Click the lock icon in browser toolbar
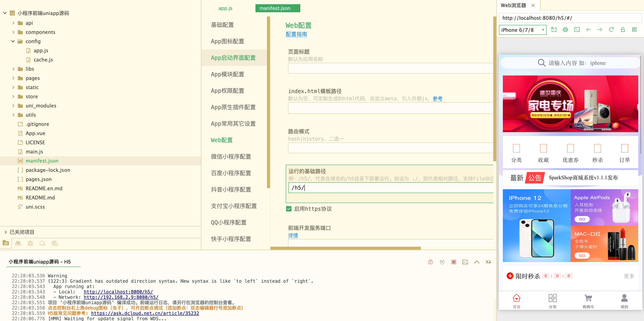 tap(623, 30)
